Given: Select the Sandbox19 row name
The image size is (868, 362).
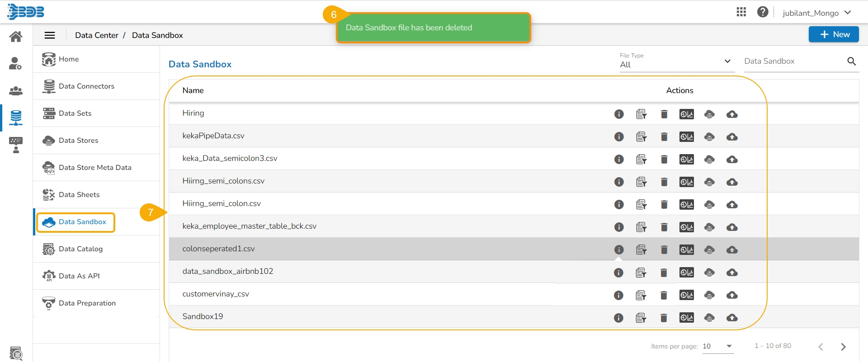Looking at the screenshot, I should [203, 316].
